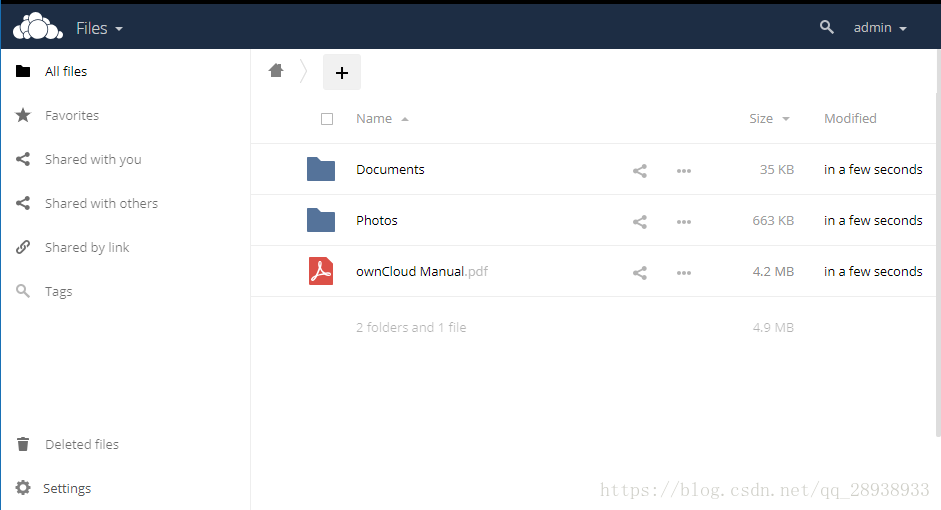The width and height of the screenshot is (941, 510).
Task: Open the Photos folder name
Action: pos(377,221)
